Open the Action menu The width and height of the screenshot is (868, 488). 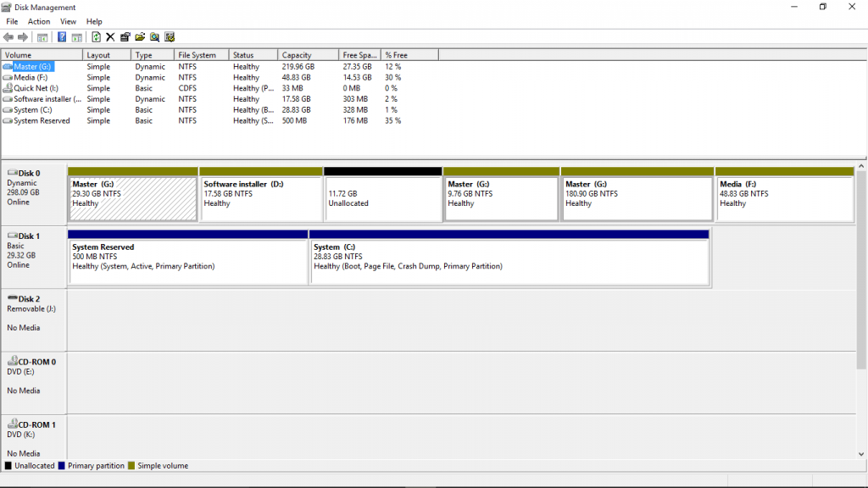click(39, 21)
